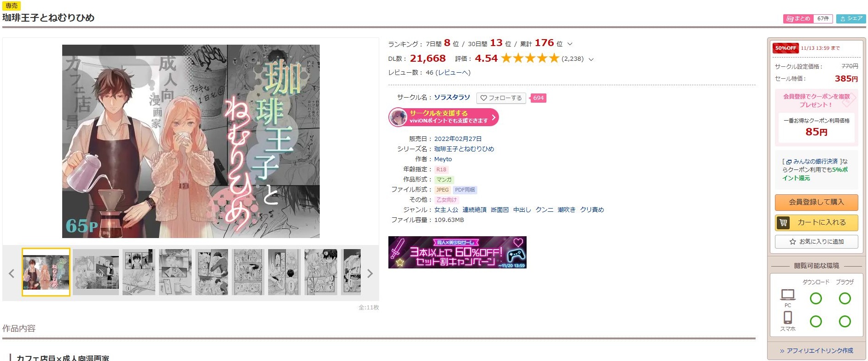Open the Minna no Ginko payment link
This screenshot has height=361, width=868.
812,162
